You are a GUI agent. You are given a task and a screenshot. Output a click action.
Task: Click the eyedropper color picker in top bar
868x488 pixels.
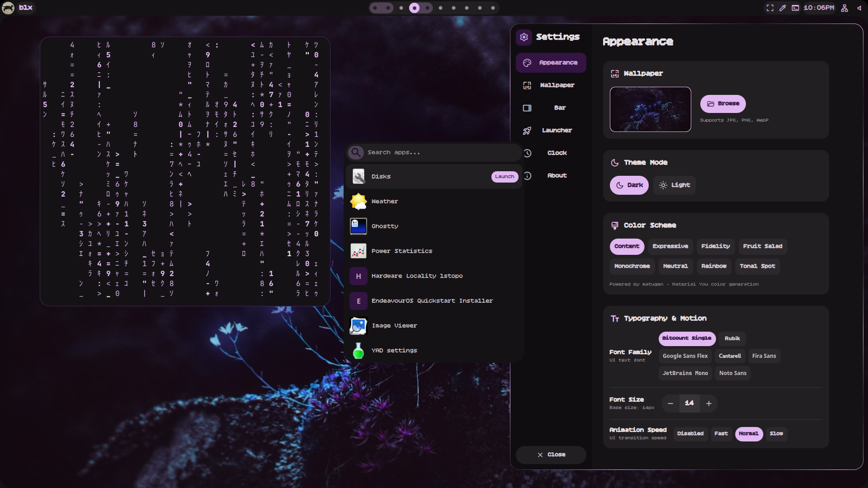point(783,8)
